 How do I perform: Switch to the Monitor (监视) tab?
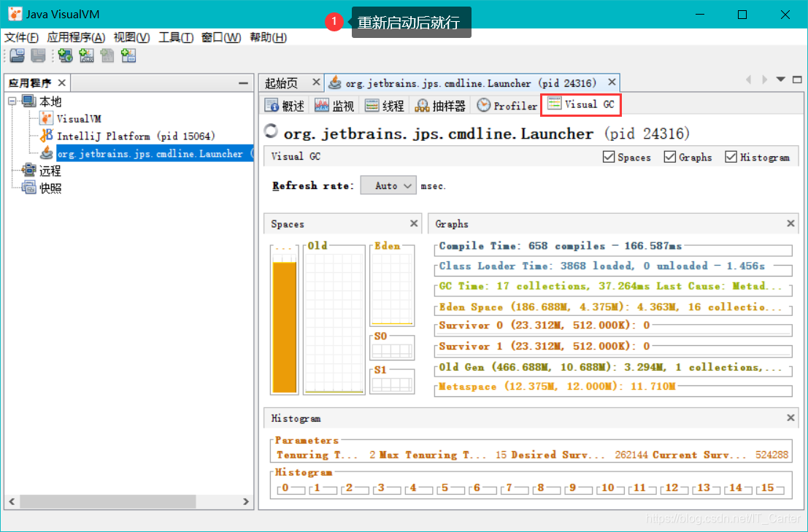(334, 106)
